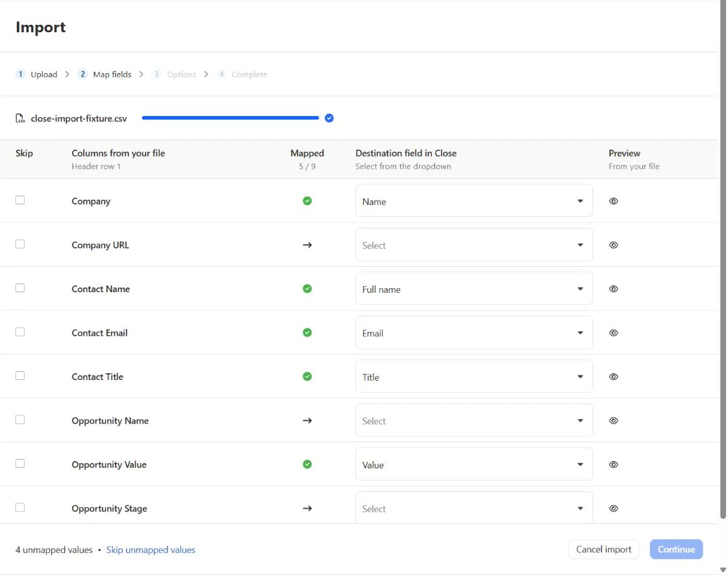Preview the Contact Email column data
The width and height of the screenshot is (728, 575).
(613, 333)
